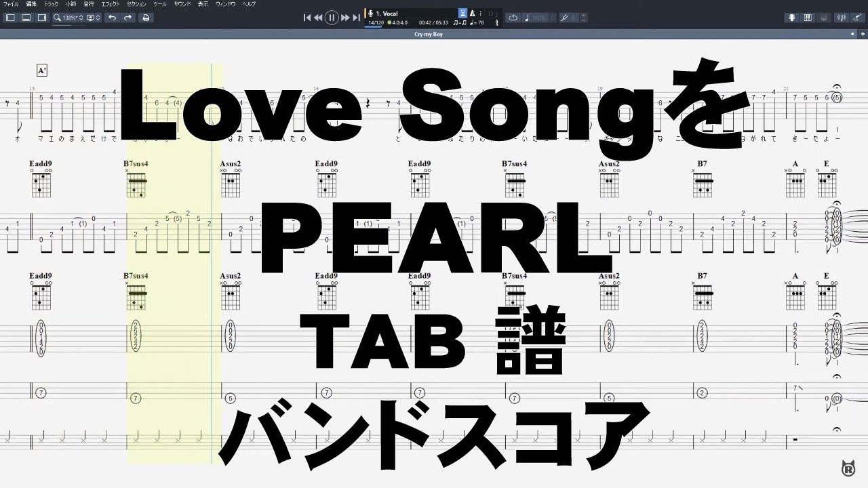Image resolution: width=868 pixels, height=488 pixels.
Task: Select the Cry my Boy score tab
Action: (432, 34)
